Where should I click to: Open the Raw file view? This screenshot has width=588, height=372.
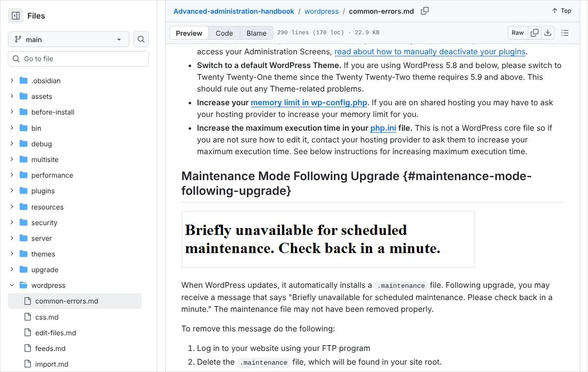pyautogui.click(x=518, y=33)
